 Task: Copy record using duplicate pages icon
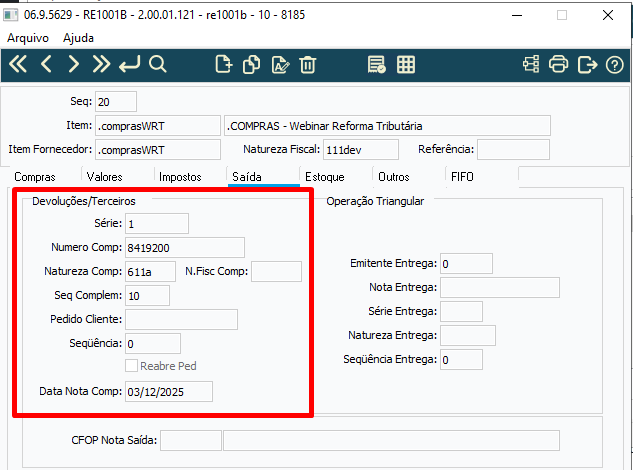click(251, 64)
